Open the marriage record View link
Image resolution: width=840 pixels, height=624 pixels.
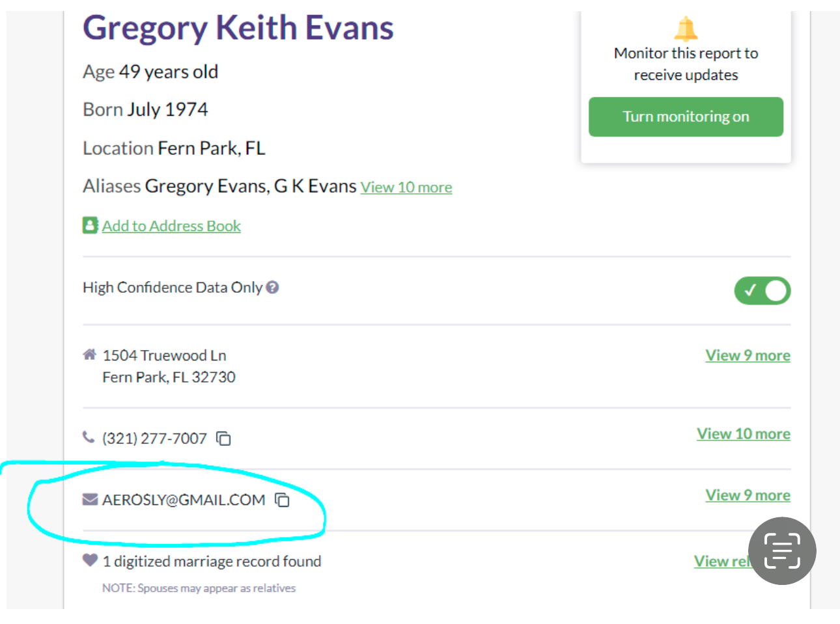(721, 561)
